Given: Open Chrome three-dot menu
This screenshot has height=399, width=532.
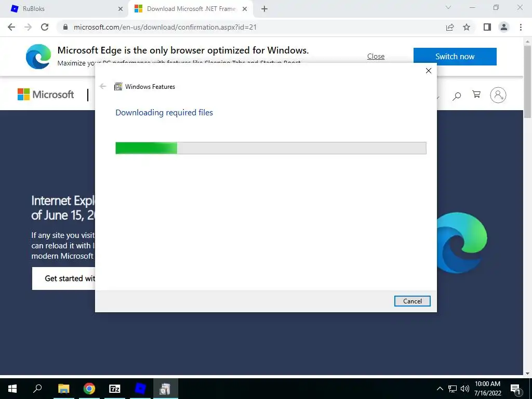Looking at the screenshot, I should [x=521, y=27].
